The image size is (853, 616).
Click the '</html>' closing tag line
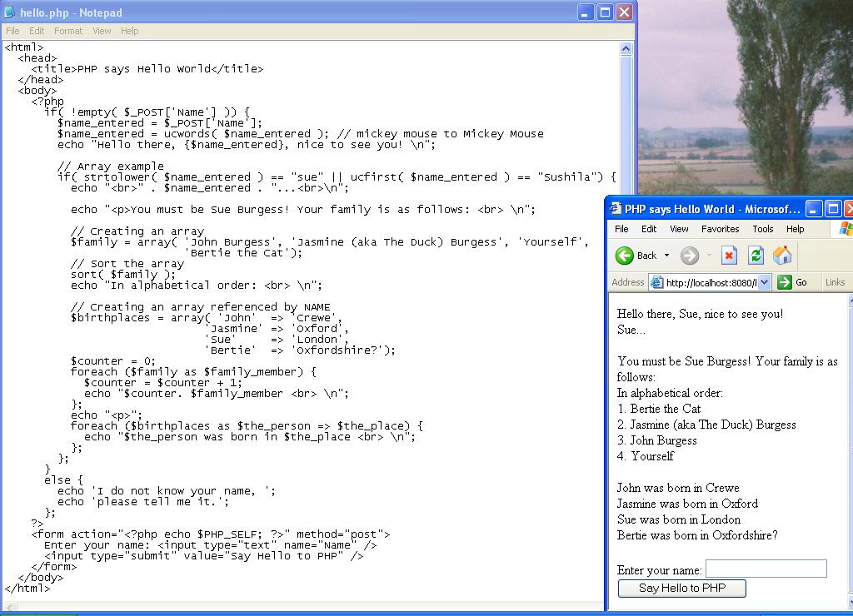pos(27,589)
